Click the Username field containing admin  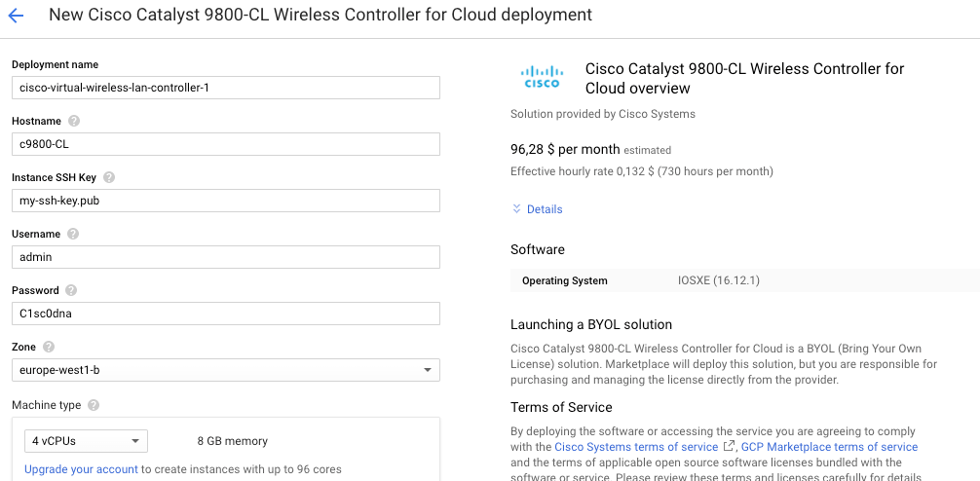(x=225, y=257)
